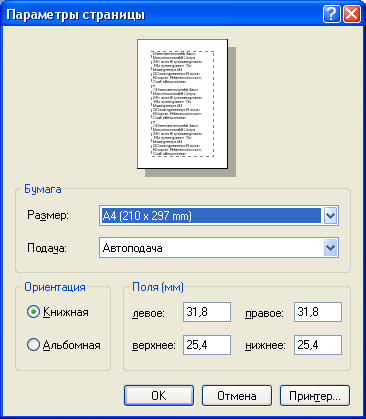Click the верхнее: label

click(154, 345)
